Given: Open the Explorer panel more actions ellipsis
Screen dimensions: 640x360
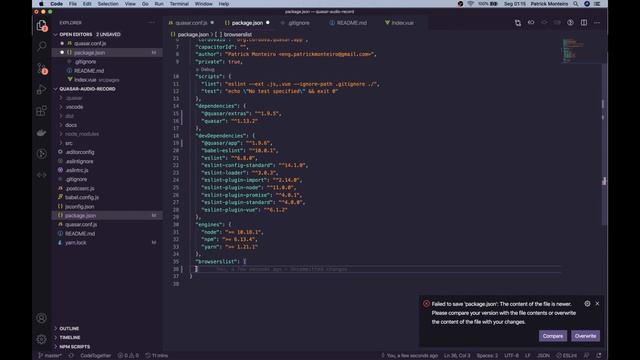Looking at the screenshot, I should click(152, 23).
